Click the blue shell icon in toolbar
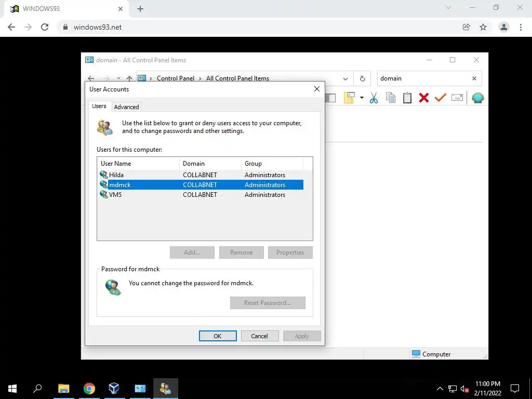 tap(478, 98)
